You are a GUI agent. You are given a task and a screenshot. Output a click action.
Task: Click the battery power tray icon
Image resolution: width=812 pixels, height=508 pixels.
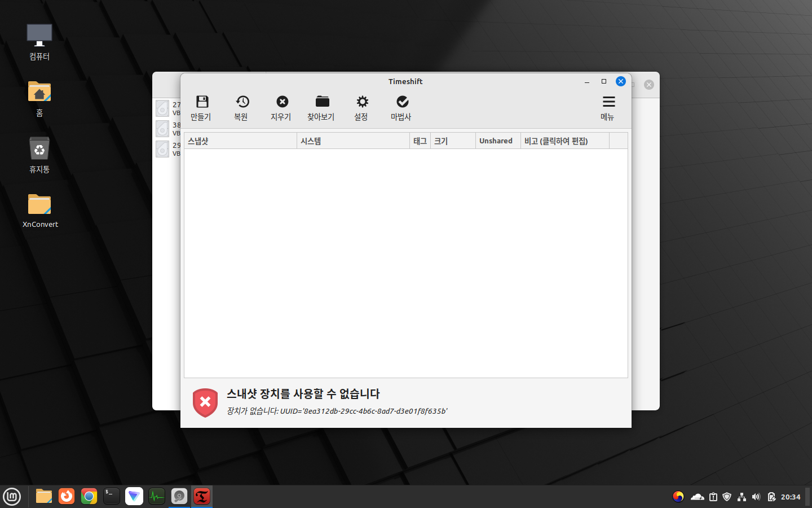tap(771, 497)
